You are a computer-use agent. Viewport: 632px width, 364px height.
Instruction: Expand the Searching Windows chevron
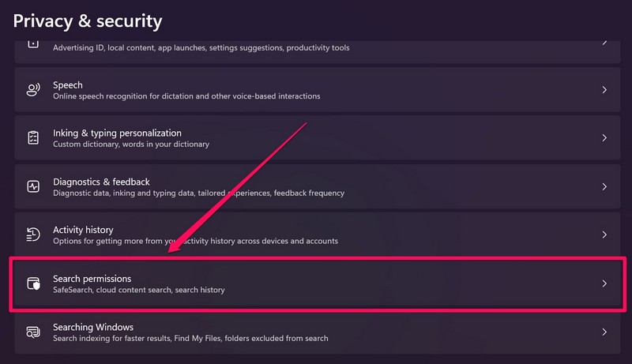604,332
